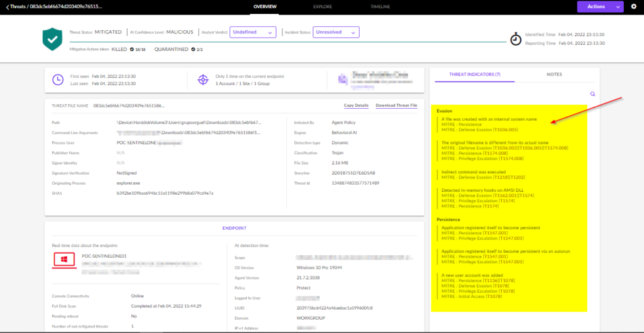This screenshot has height=333, width=644.
Task: Switch to the TIMELINE tab
Action: click(x=380, y=6)
